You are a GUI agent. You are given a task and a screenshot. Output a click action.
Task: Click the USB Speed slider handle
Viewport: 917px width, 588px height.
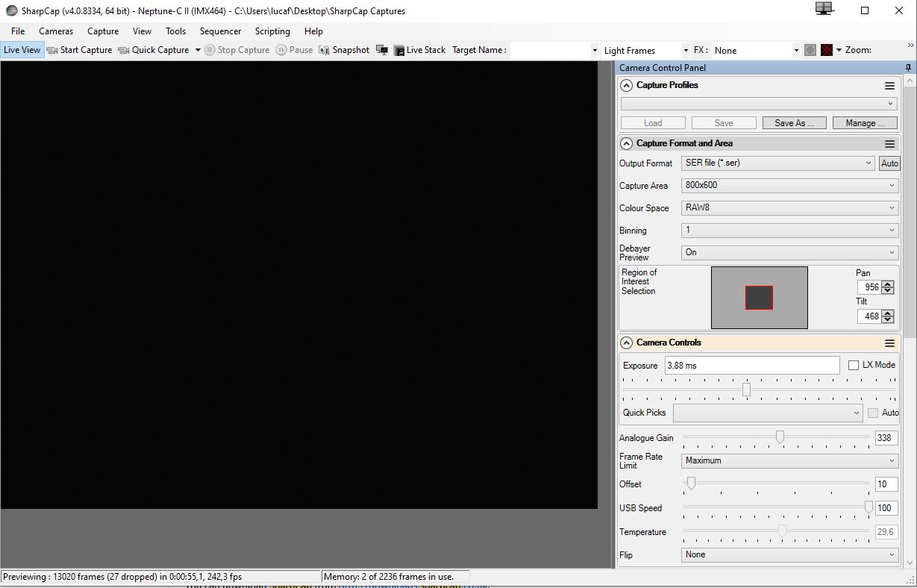click(869, 507)
